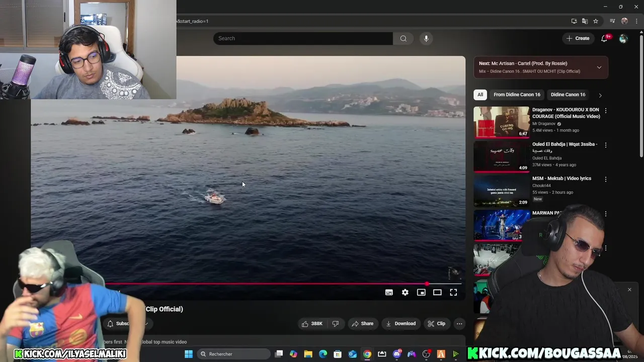644x362 pixels.
Task: Click into the YouTube search field
Action: pos(303,38)
